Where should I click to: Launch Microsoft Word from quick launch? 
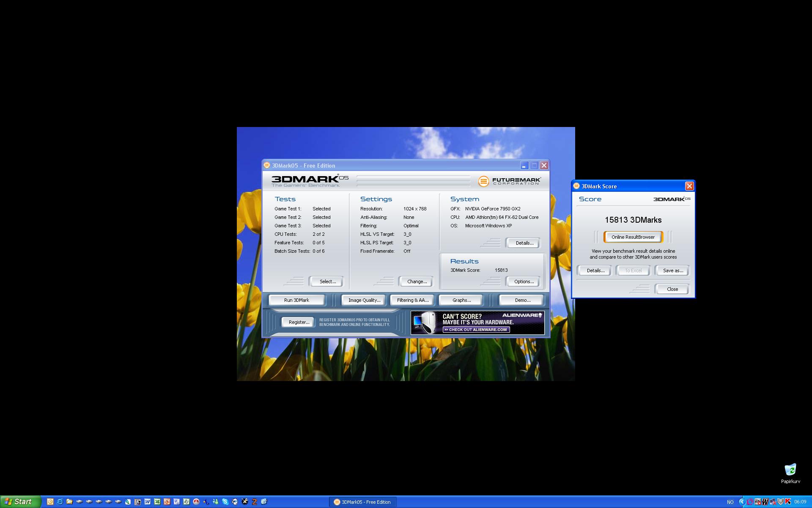tap(147, 502)
